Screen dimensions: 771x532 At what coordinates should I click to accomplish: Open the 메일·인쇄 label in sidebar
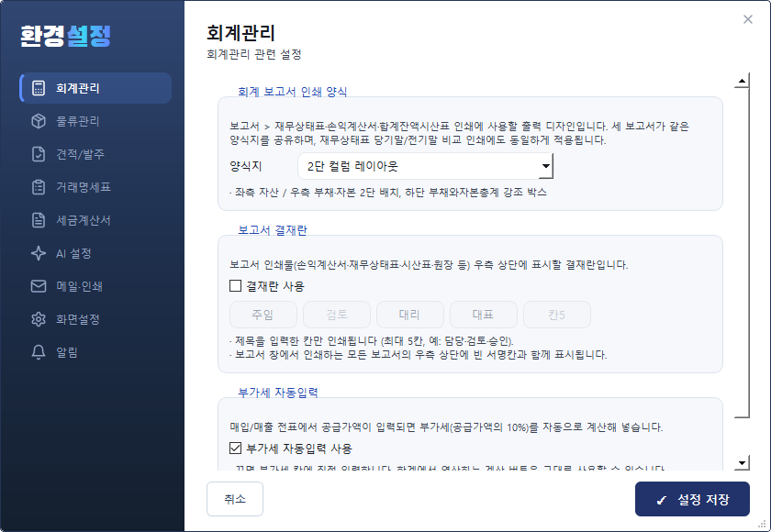coord(79,286)
